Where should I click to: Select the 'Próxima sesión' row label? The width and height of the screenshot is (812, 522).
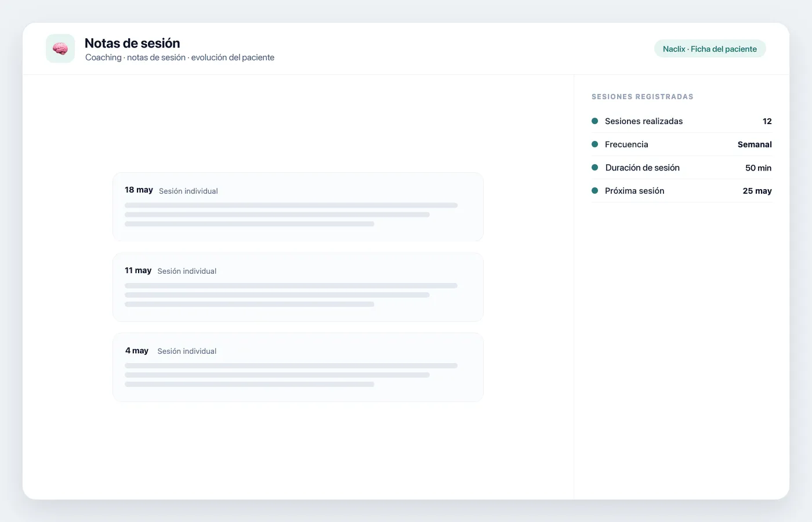click(635, 191)
